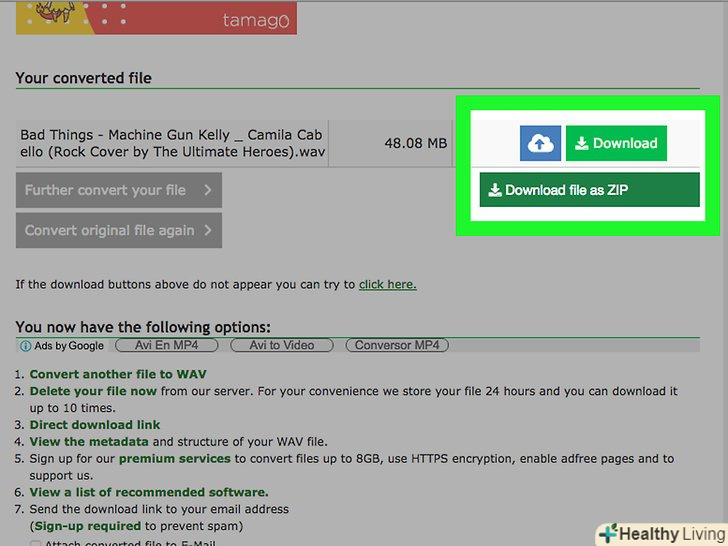Select the Avi En MP4 ad pill
This screenshot has width=728, height=546.
(x=167, y=345)
